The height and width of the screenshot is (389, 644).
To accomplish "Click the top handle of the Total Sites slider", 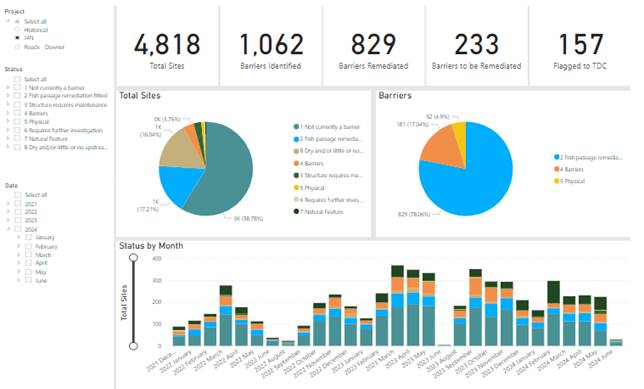I will pos(133,258).
